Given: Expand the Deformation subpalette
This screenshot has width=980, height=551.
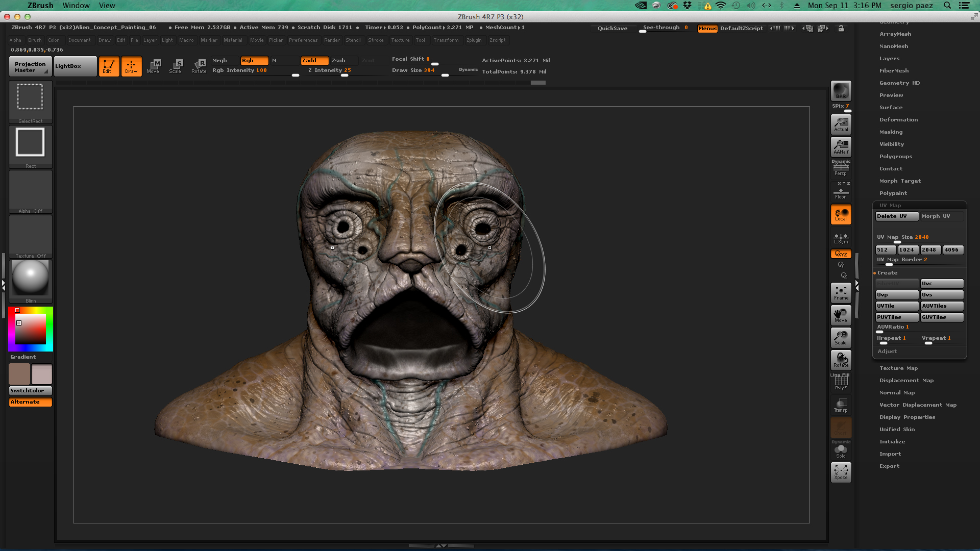Looking at the screenshot, I should (898, 120).
